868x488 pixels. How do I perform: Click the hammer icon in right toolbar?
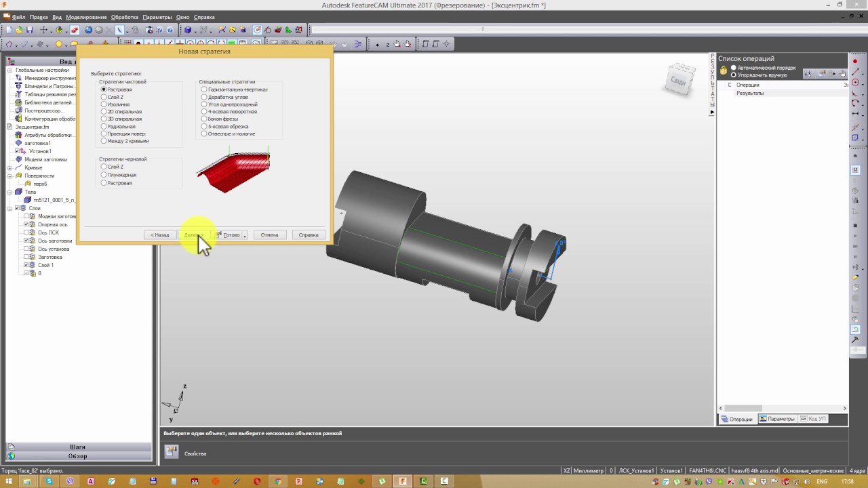[x=855, y=340]
